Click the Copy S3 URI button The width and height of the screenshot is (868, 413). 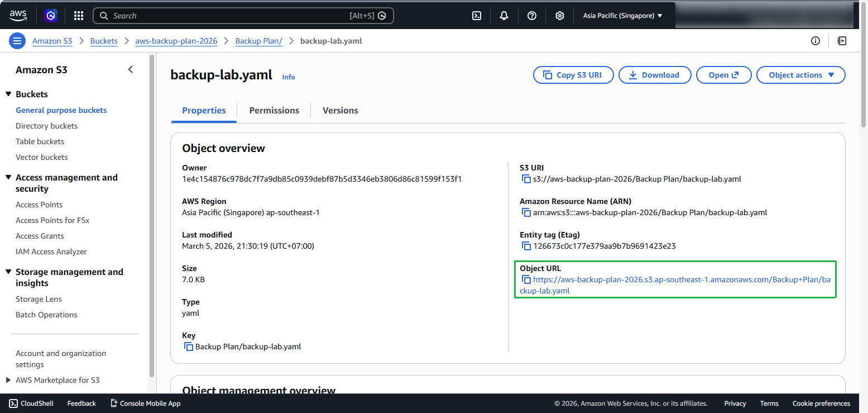tap(573, 75)
